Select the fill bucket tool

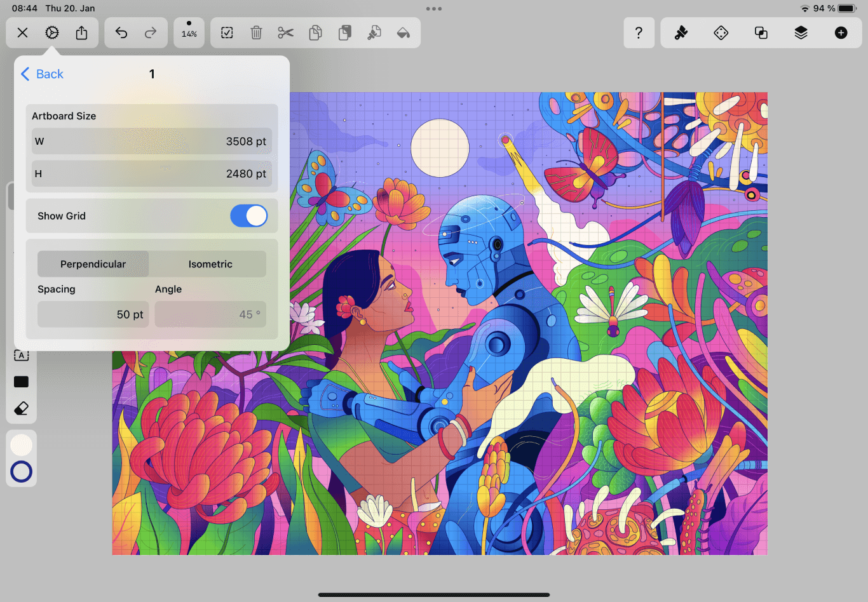(x=403, y=33)
